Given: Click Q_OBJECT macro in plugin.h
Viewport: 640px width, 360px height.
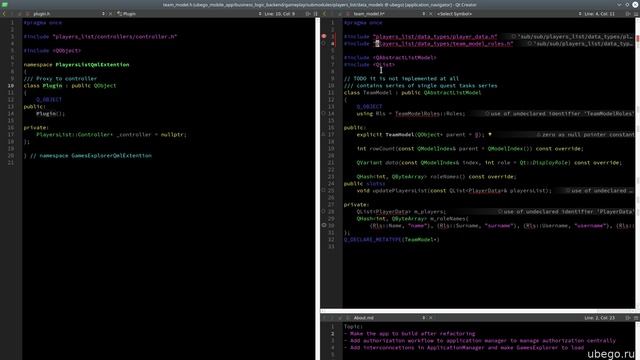Looking at the screenshot, I should tap(49, 100).
